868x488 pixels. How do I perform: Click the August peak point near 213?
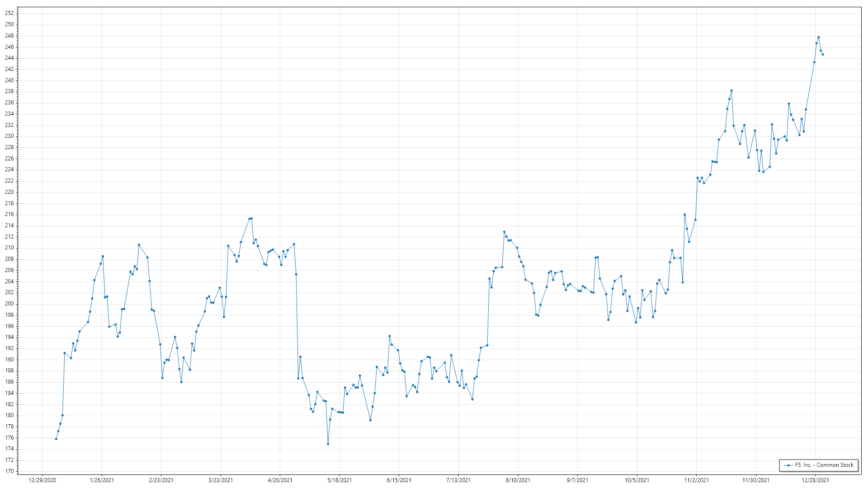(x=504, y=232)
